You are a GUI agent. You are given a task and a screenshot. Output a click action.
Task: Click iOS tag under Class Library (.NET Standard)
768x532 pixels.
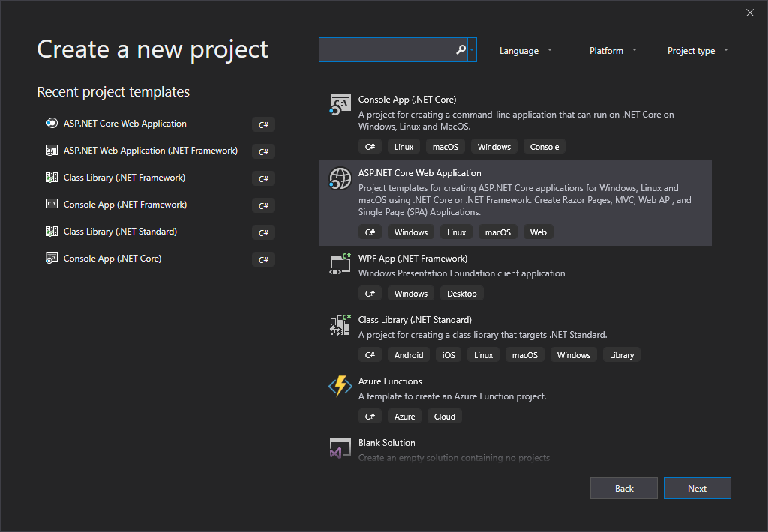(x=448, y=355)
